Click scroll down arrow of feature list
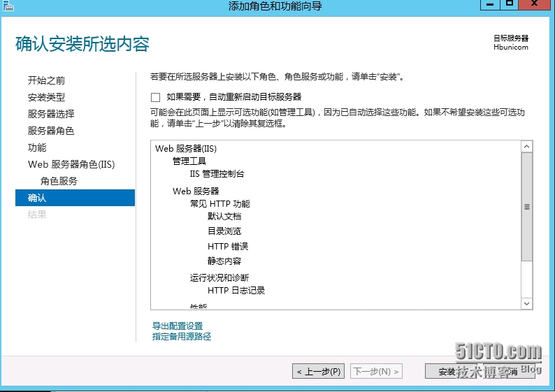 pos(526,303)
